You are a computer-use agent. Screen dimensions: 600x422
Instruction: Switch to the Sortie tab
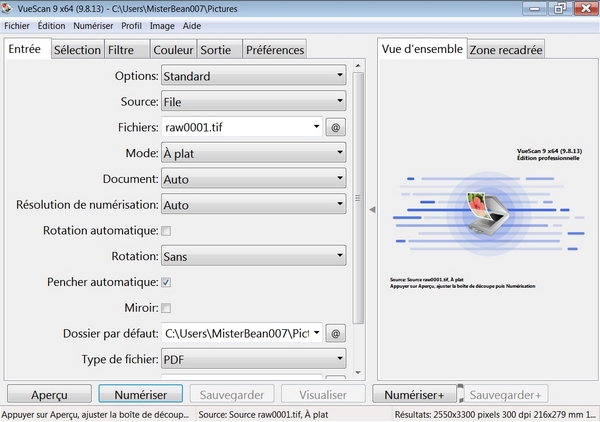(x=219, y=50)
